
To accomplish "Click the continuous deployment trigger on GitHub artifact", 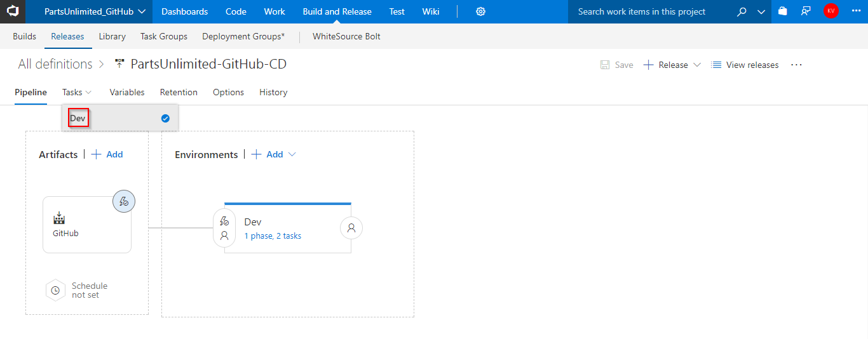I will (x=124, y=201).
